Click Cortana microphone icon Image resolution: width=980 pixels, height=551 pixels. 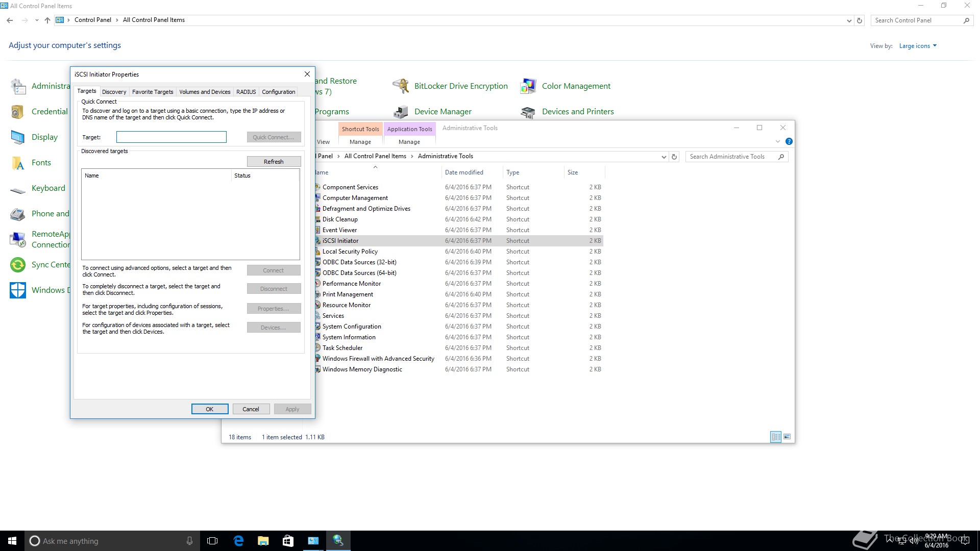(x=189, y=541)
